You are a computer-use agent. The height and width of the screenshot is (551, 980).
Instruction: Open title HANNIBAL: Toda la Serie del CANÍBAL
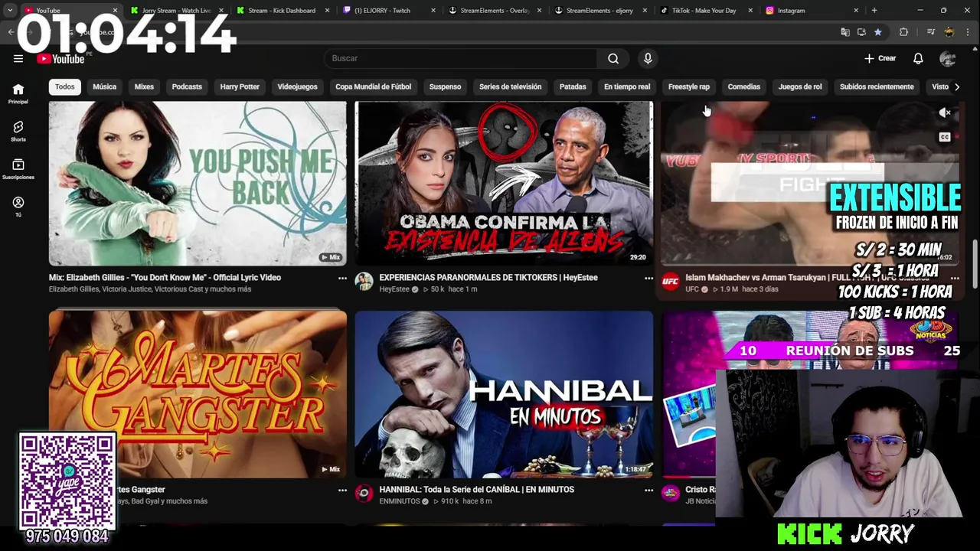tap(476, 490)
